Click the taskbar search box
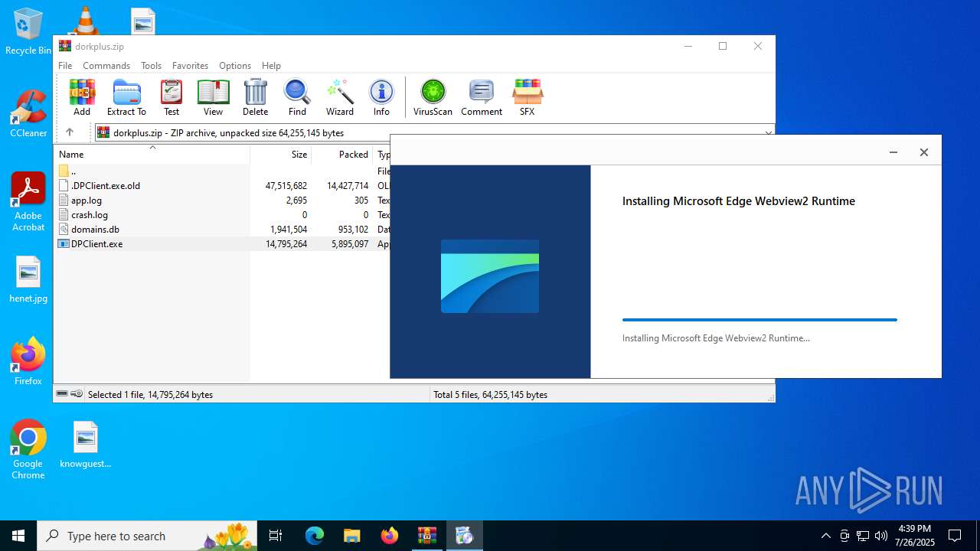 tap(147, 536)
